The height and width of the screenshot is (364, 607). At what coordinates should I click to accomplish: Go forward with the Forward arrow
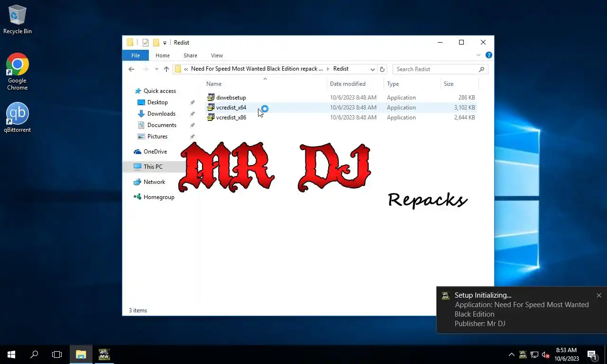coord(146,69)
